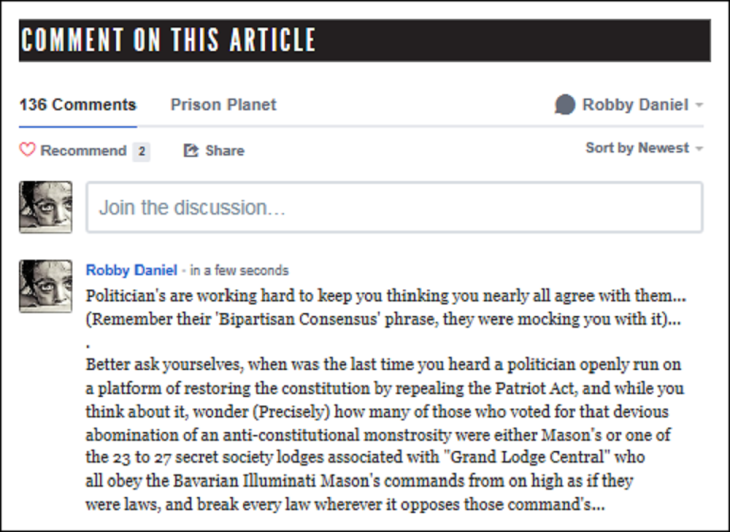Click the avatar beside the discussion box
The height and width of the screenshot is (532, 730).
coord(45,207)
